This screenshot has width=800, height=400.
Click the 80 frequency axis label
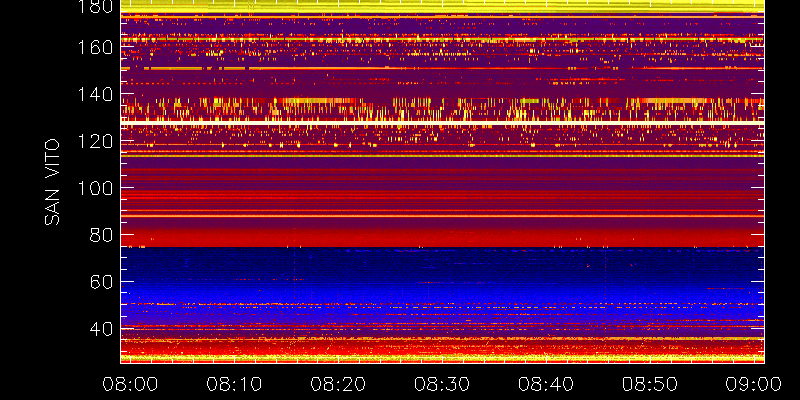[x=102, y=235]
